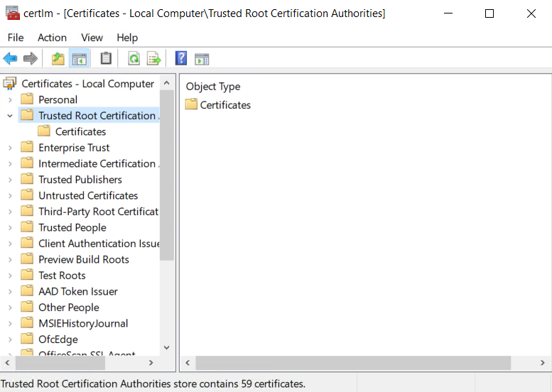552x392 pixels.
Task: Go forward with the gray arrow
Action: point(31,58)
